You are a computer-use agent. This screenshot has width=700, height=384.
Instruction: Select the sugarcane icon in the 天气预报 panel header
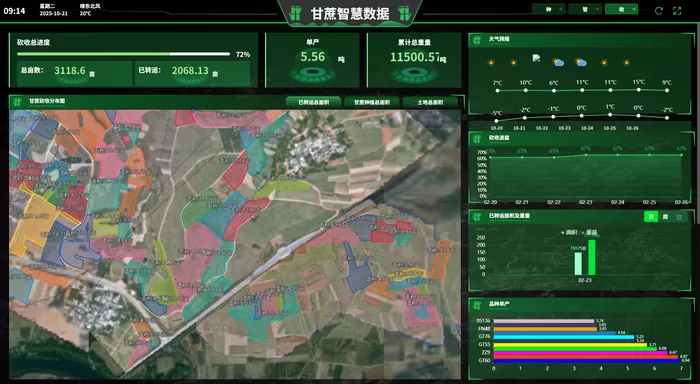[477, 40]
